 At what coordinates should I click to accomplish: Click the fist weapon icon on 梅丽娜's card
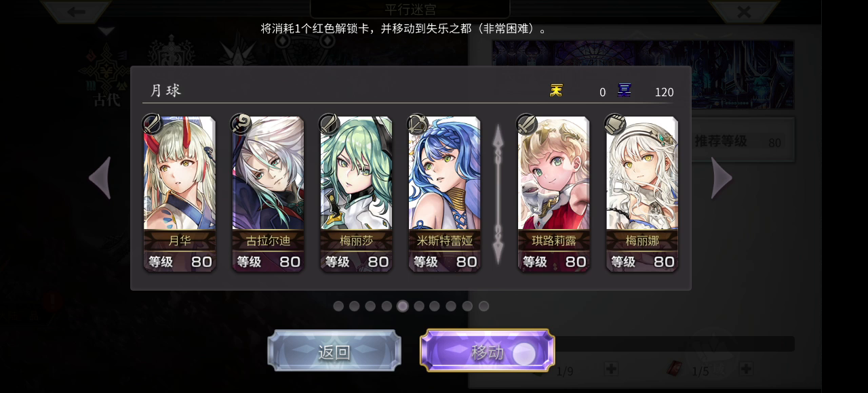coord(614,124)
